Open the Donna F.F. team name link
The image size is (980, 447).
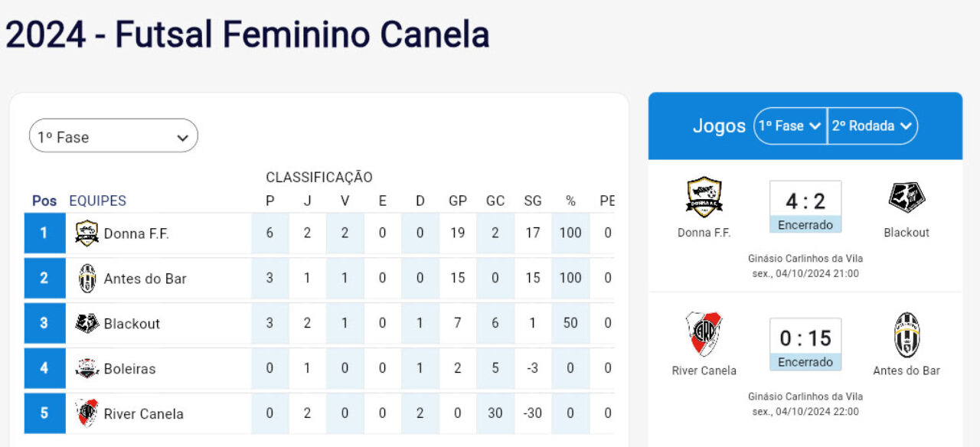(x=136, y=233)
